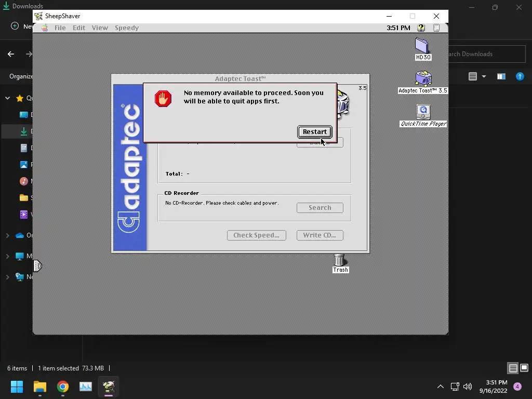Expand the OneDrive tree node in Explorer

pyautogui.click(x=7, y=235)
